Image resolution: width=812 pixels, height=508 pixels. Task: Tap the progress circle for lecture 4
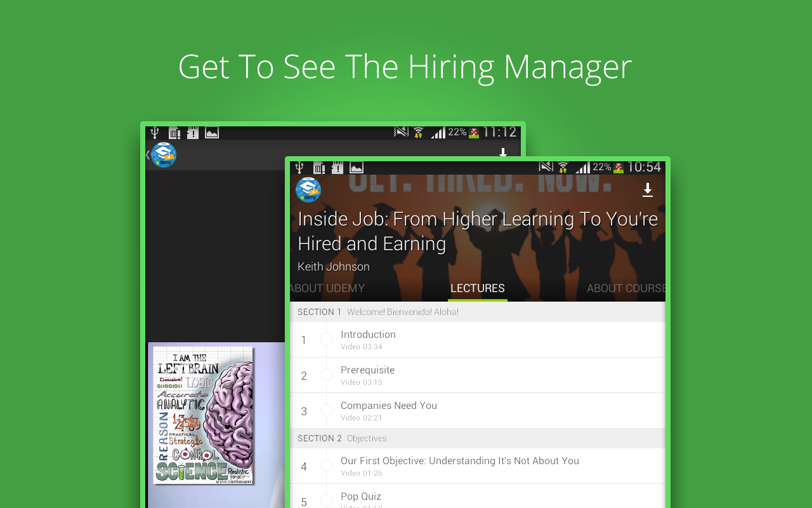327,466
